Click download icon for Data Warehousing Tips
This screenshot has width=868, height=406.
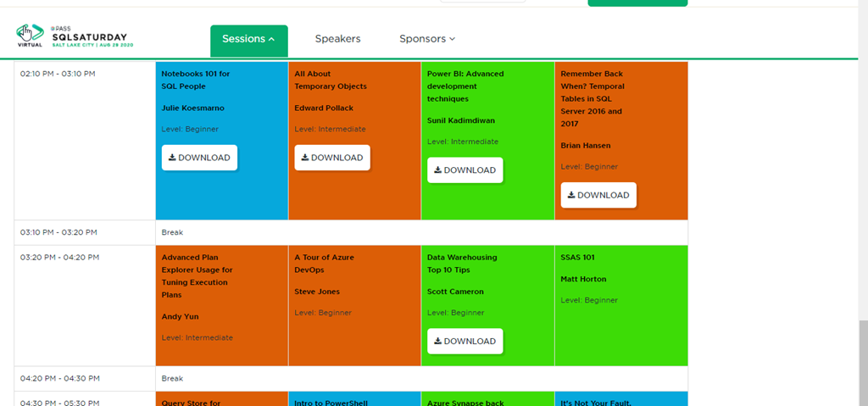click(x=438, y=342)
